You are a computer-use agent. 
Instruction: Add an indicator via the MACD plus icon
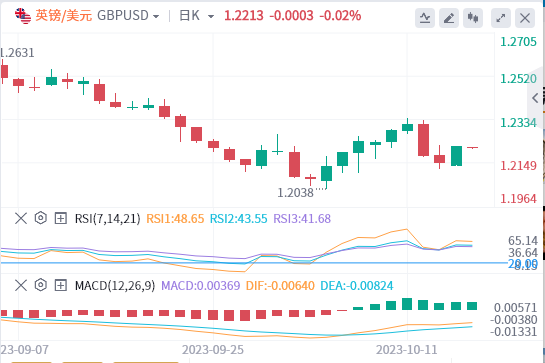pos(60,285)
